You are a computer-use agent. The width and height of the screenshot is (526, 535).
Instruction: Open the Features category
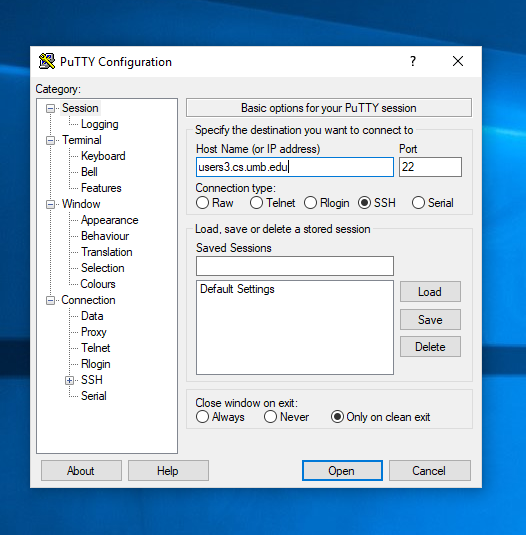tap(101, 188)
